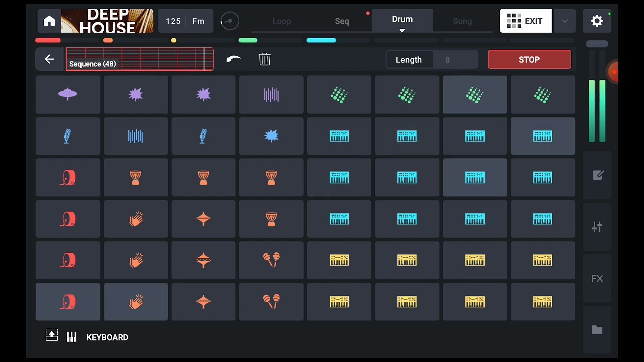Image resolution: width=644 pixels, height=362 pixels.
Task: Select the red track color bar
Action: [x=48, y=40]
